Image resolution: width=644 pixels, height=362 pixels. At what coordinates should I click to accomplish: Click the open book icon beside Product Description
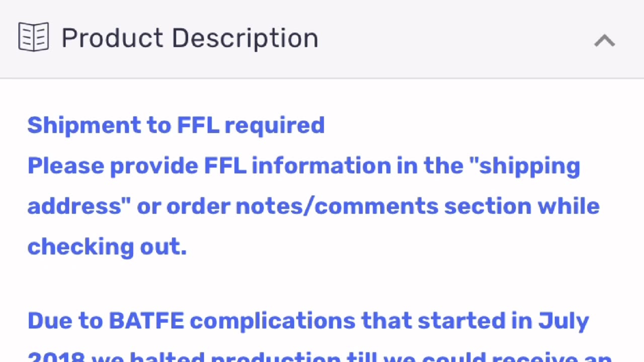[34, 37]
